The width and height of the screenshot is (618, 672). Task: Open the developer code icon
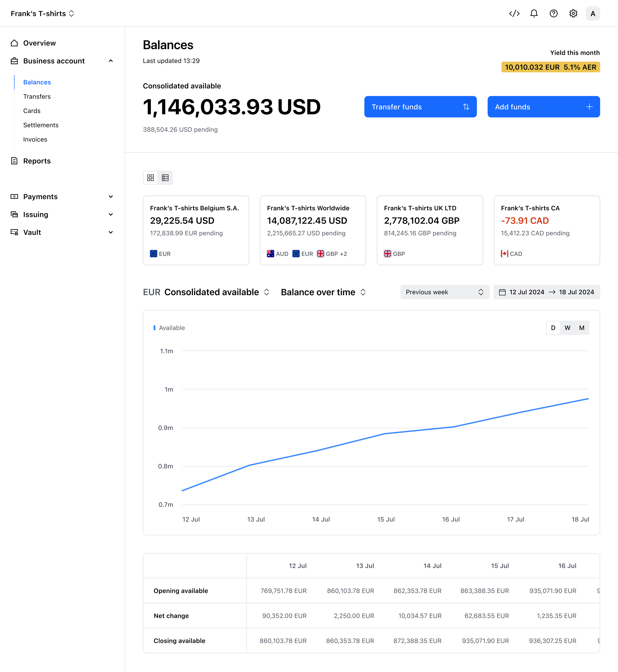coord(514,13)
